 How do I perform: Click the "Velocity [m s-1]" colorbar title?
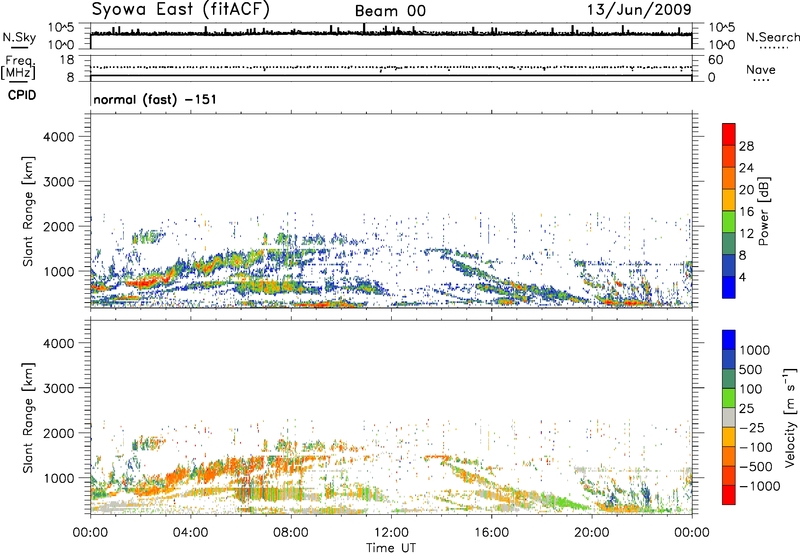[790, 418]
